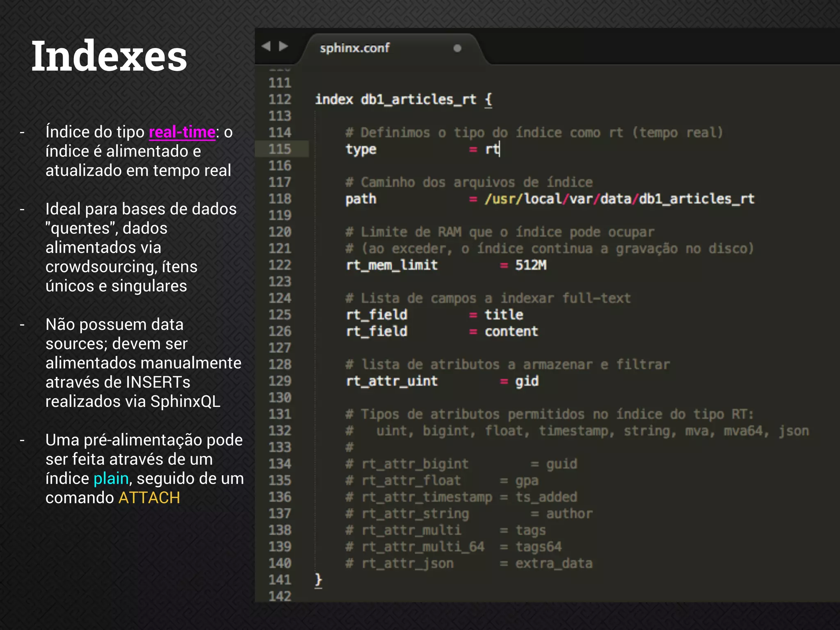Click the opening brace after db1_articles_rt

(488, 100)
